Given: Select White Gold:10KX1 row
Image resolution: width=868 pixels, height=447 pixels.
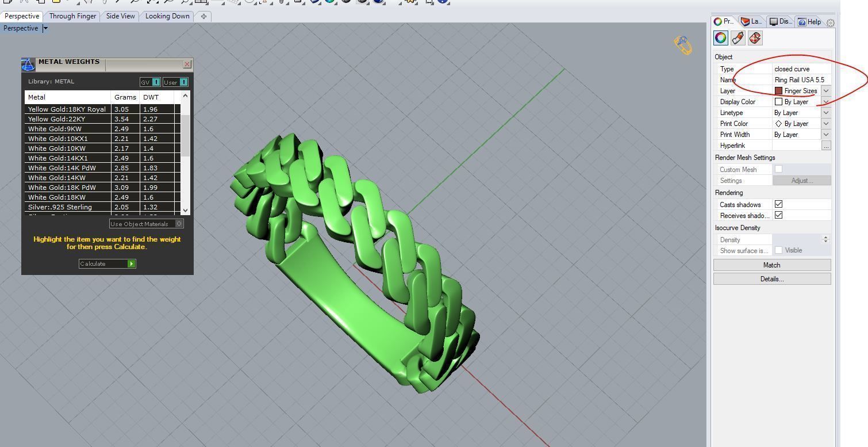Looking at the screenshot, I should pyautogui.click(x=102, y=139).
